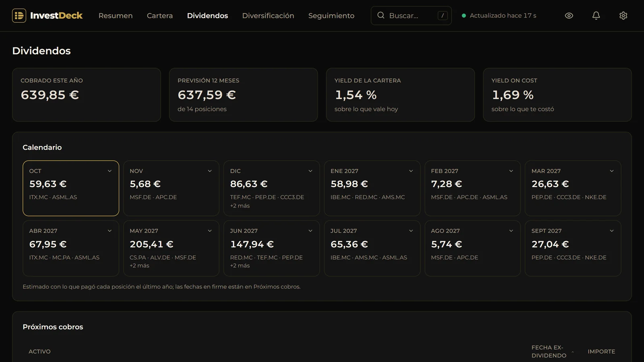Click 'de 14 posiciones' subtitle
This screenshot has width=644, height=362.
click(202, 109)
